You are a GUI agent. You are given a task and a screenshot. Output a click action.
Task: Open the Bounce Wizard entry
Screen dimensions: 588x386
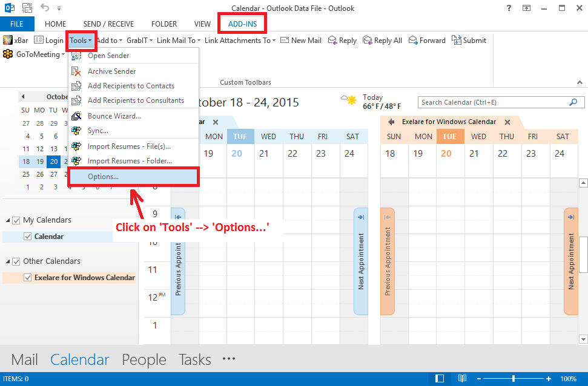(133, 116)
